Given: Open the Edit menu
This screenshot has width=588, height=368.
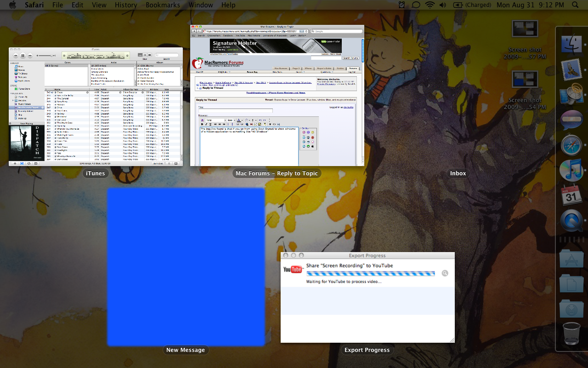Looking at the screenshot, I should point(78,5).
